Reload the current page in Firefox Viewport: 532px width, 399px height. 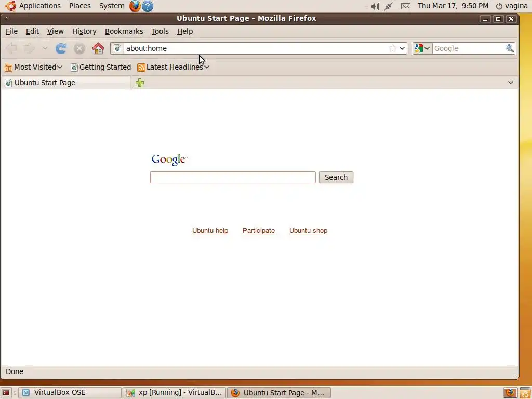[61, 48]
